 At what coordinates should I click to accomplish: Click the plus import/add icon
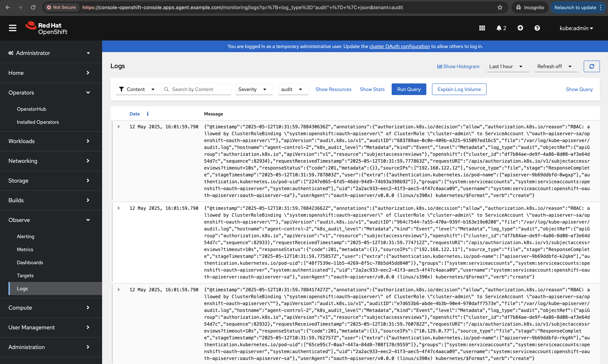point(520,28)
